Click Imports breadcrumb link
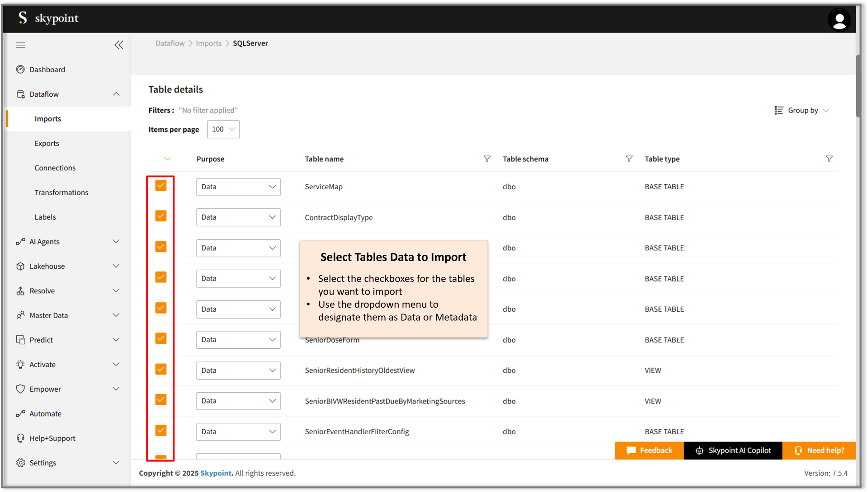Image resolution: width=868 pixels, height=492 pixels. pyautogui.click(x=208, y=43)
